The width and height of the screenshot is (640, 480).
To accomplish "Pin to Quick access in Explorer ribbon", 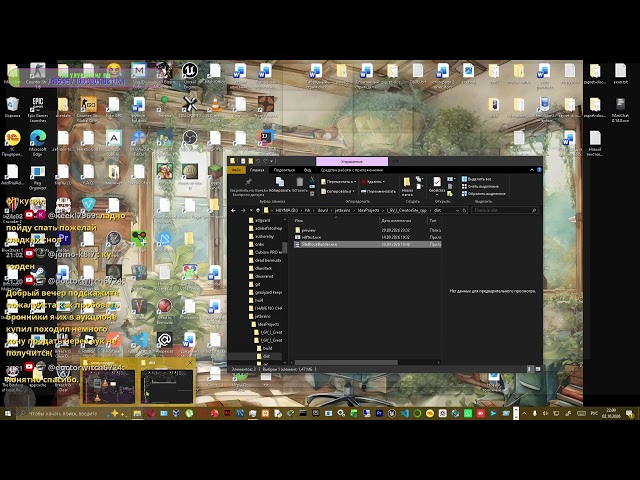I will click(248, 187).
